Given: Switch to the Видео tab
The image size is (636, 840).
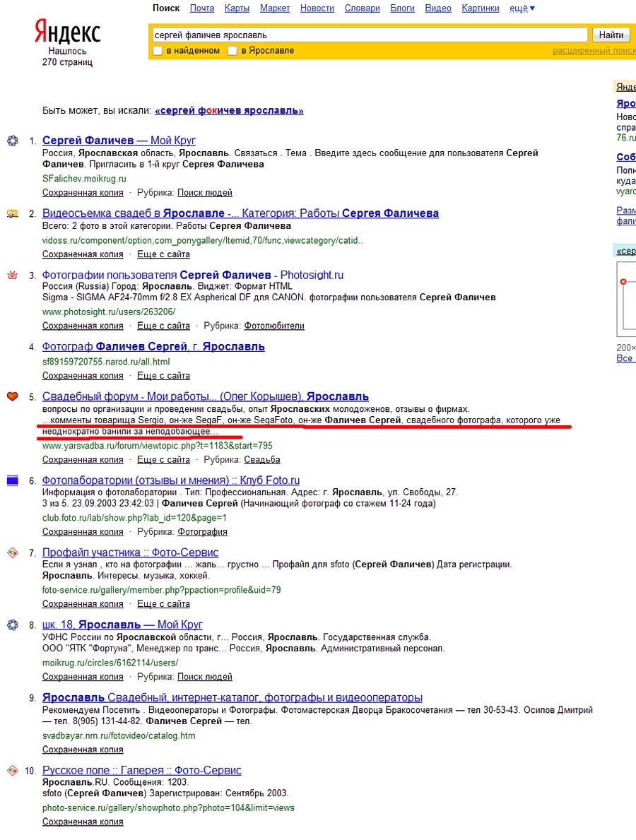Looking at the screenshot, I should click(438, 8).
